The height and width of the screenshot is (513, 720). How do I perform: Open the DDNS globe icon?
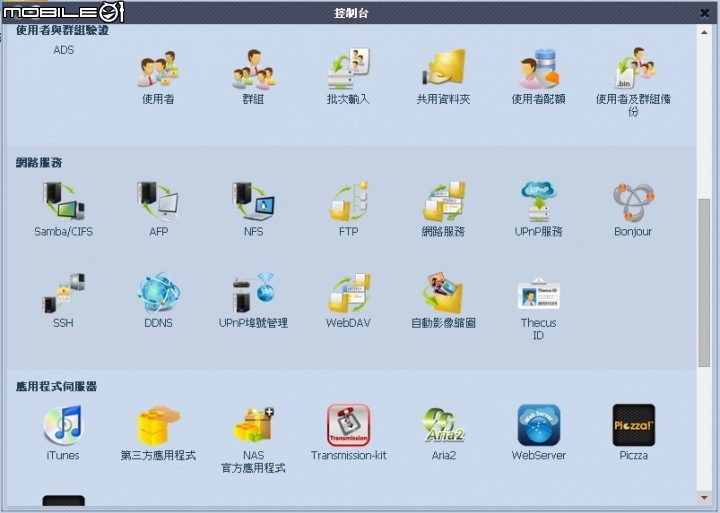tap(158, 293)
